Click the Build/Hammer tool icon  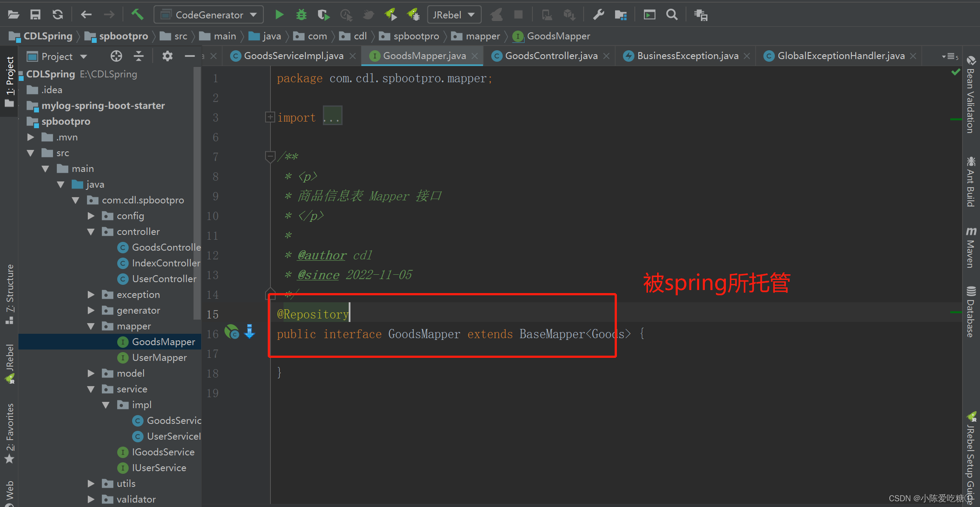(x=136, y=14)
